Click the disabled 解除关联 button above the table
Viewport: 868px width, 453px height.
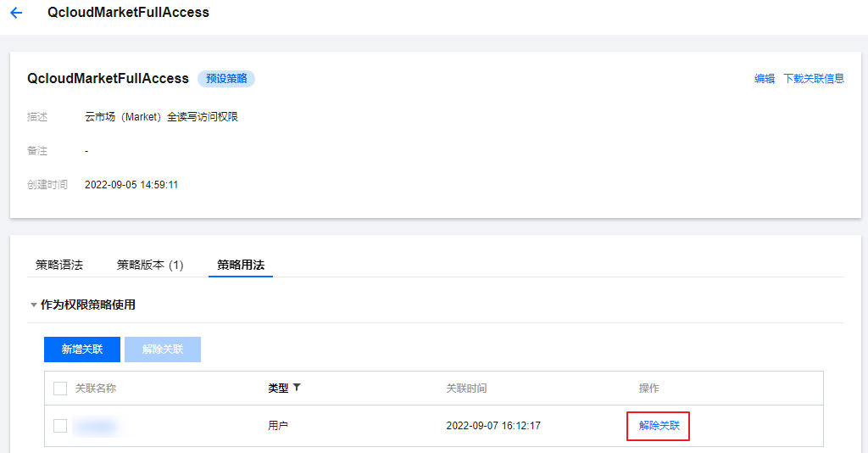click(x=163, y=350)
